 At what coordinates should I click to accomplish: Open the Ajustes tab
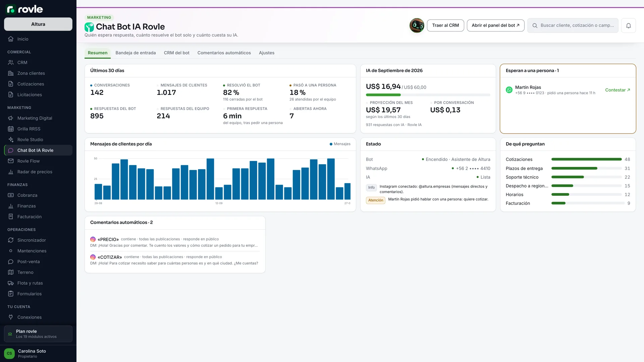click(267, 53)
